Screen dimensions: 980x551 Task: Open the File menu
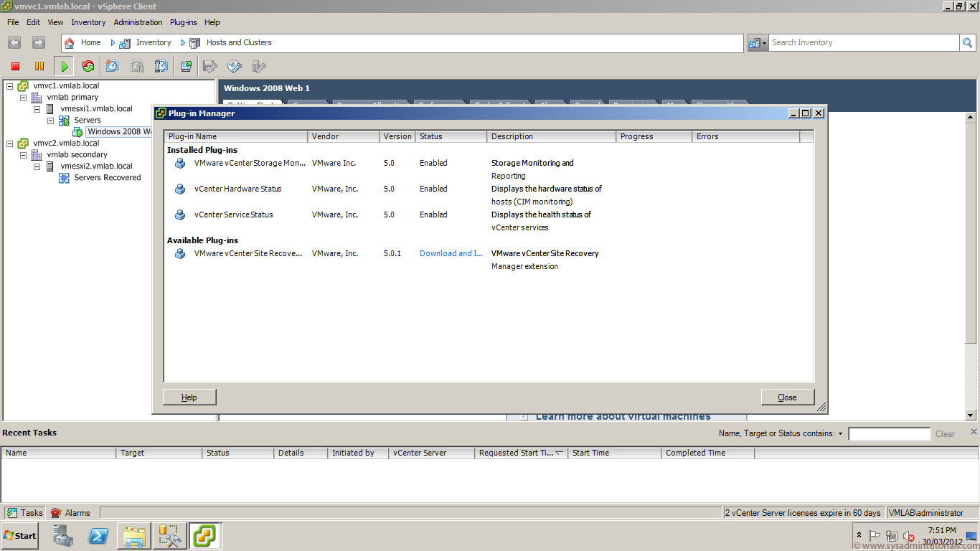(x=13, y=22)
